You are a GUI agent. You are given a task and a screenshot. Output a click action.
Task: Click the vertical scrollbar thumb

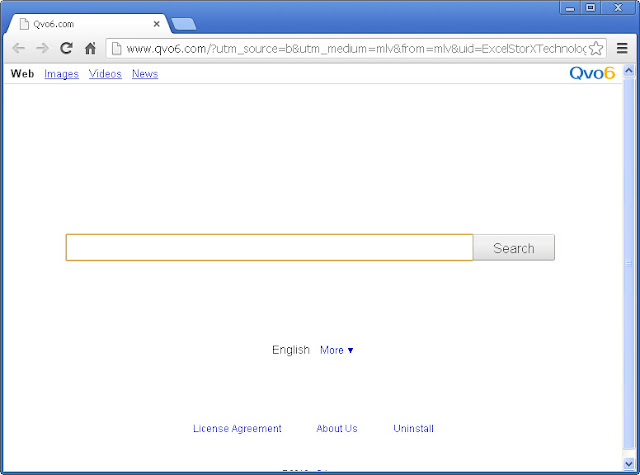click(x=629, y=264)
